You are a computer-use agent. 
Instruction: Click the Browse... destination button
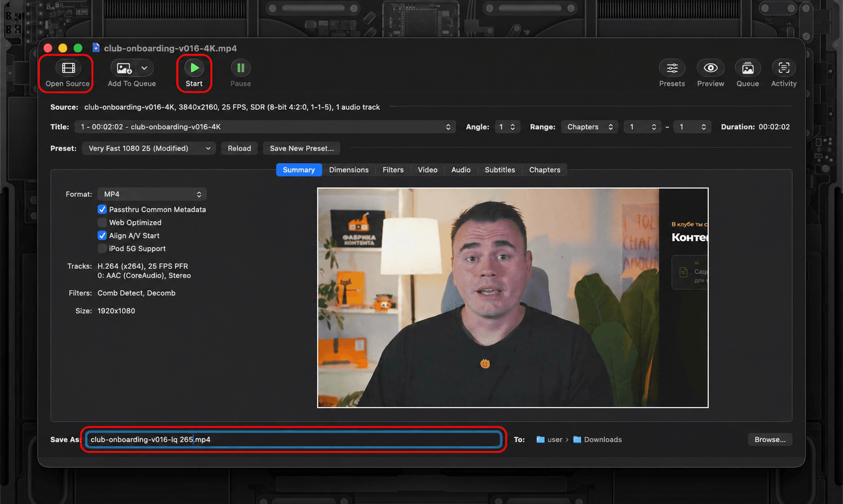(x=770, y=439)
